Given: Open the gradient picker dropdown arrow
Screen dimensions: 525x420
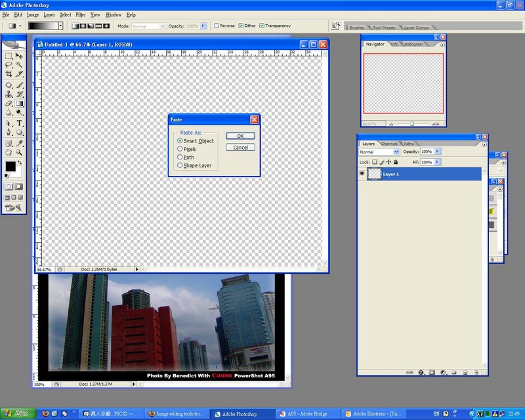Looking at the screenshot, I should click(60, 26).
